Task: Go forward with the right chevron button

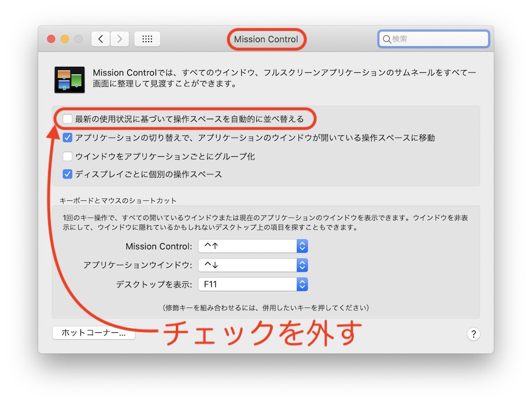Action: point(120,39)
